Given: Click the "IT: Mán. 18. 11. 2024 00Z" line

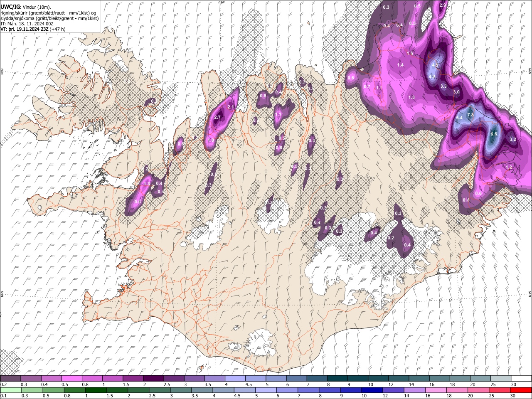Looking at the screenshot, I should pos(27,24).
